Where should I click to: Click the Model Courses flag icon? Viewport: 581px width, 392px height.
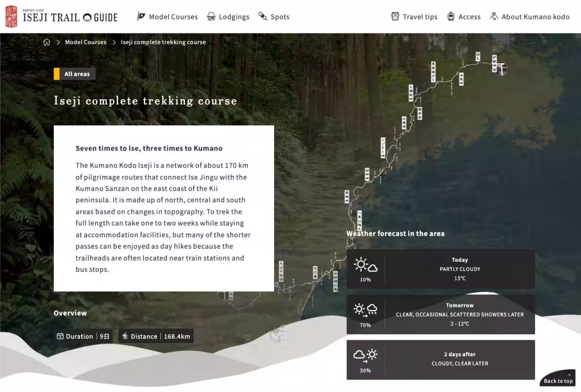(141, 16)
